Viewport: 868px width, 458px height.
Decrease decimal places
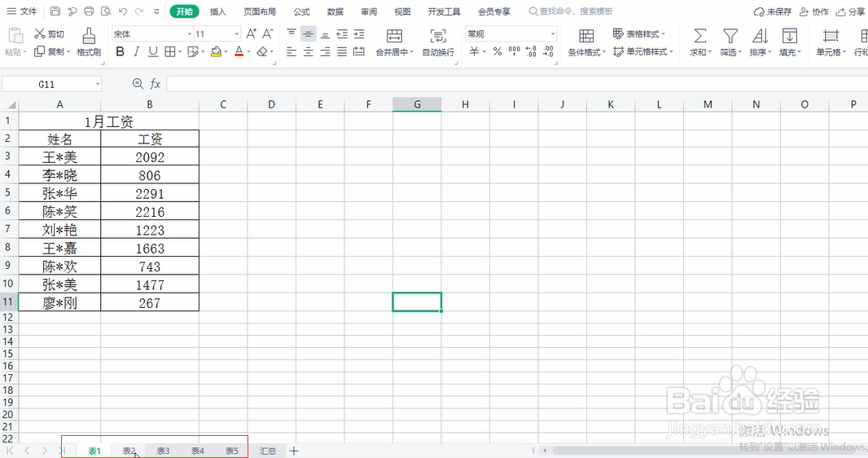548,51
